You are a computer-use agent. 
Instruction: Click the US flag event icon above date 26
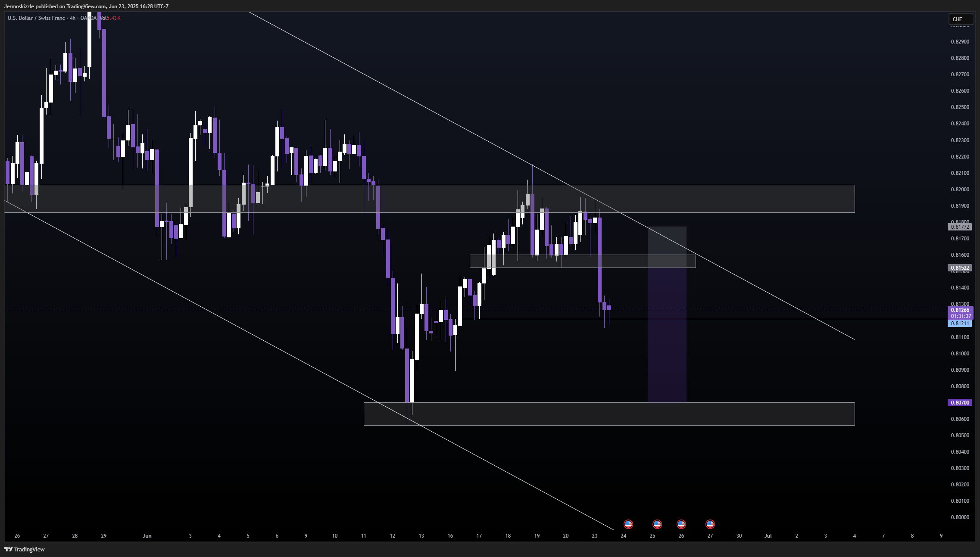click(681, 524)
